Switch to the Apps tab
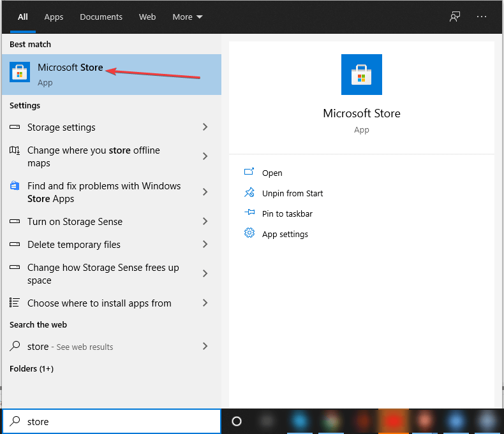504x434 pixels. (x=54, y=17)
